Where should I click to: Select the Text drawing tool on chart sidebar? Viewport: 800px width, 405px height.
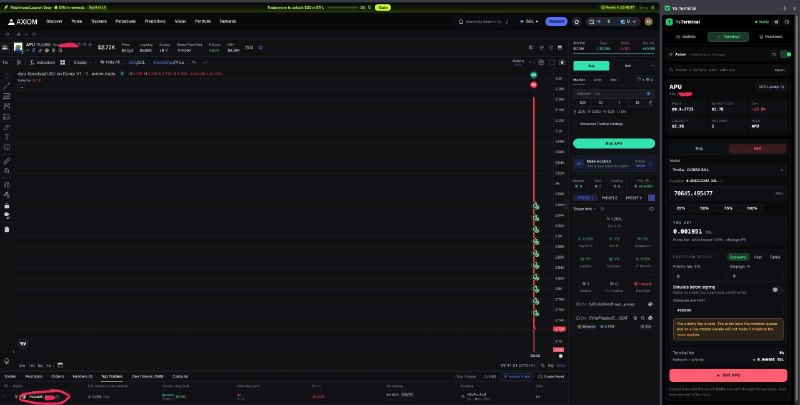[7, 137]
